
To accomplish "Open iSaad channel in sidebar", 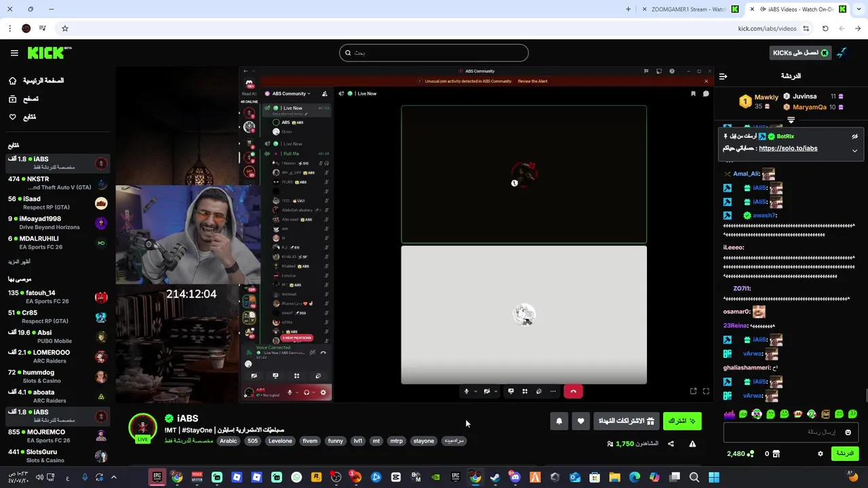I will click(x=58, y=203).
